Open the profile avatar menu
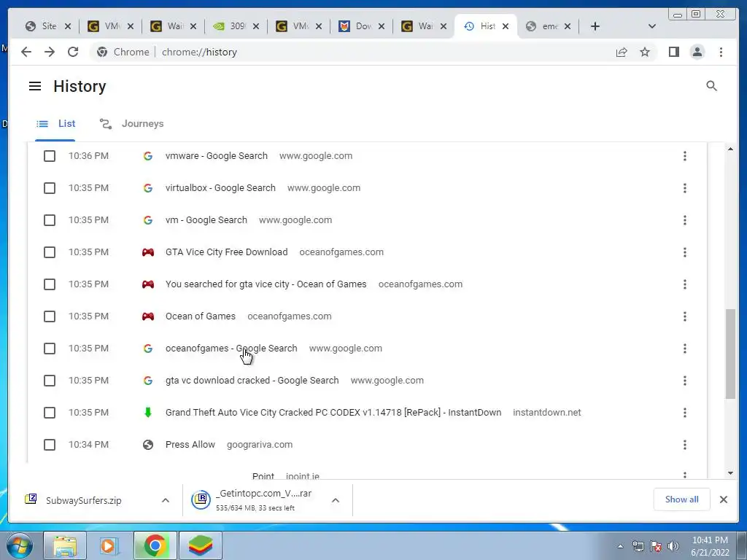 pyautogui.click(x=697, y=52)
